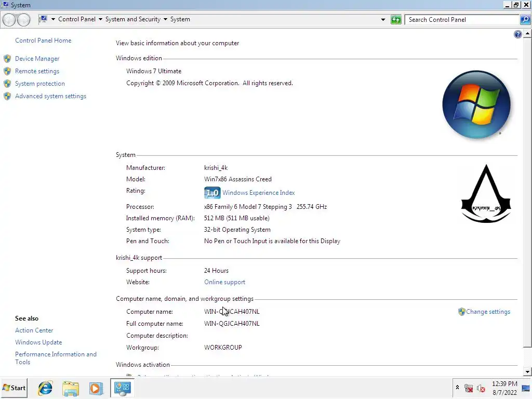This screenshot has width=532, height=399.
Task: Click the System protection shield icon
Action: tap(7, 84)
